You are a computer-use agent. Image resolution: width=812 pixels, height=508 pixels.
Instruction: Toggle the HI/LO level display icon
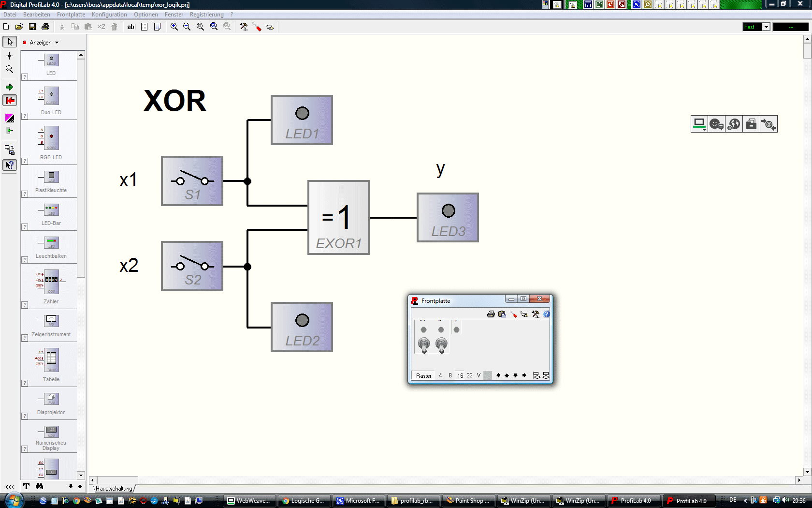(10, 118)
